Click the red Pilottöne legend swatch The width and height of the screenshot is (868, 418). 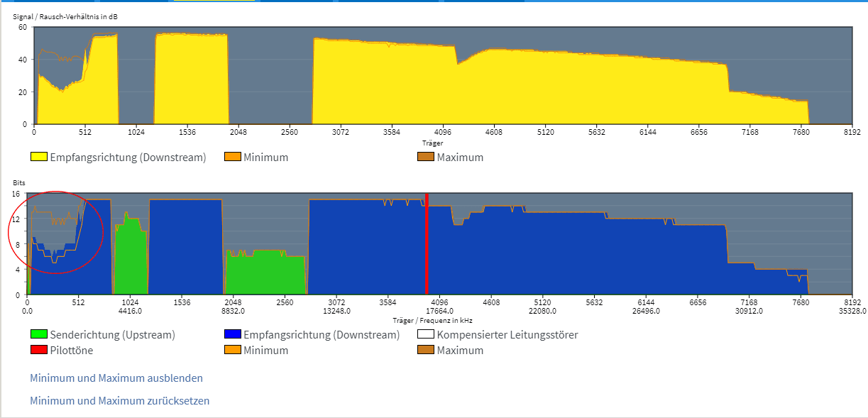tap(39, 350)
